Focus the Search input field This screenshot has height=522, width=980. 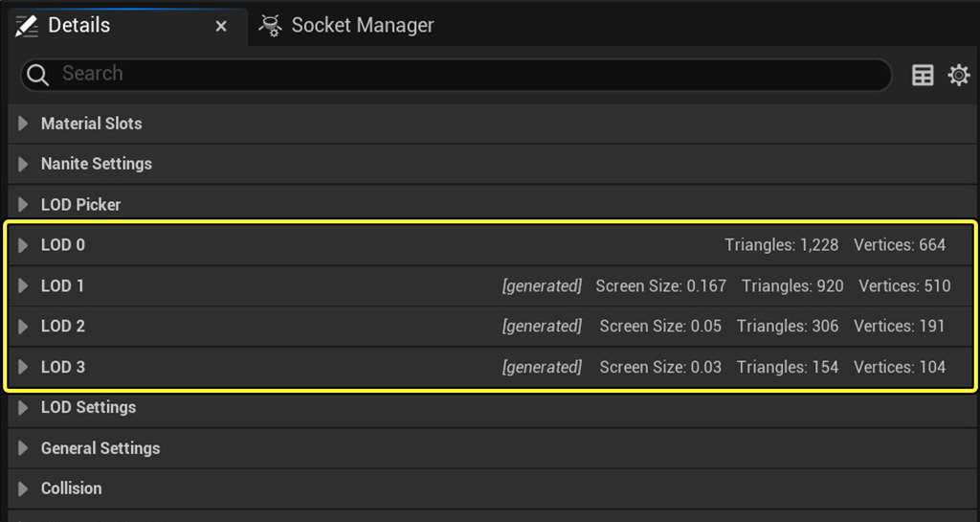coord(456,75)
